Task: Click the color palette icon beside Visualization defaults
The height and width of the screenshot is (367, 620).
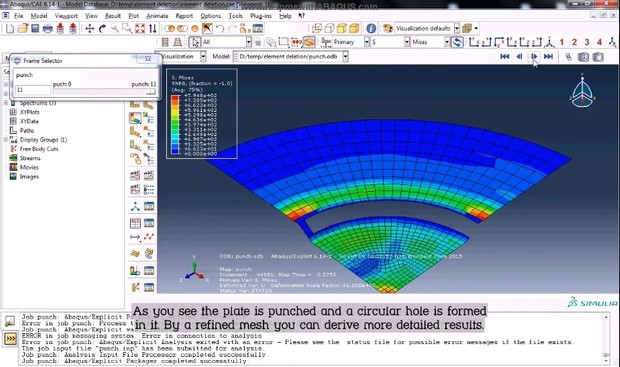Action: click(388, 28)
